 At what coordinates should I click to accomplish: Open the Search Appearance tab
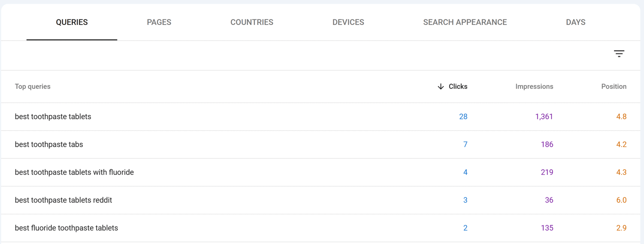[x=465, y=23]
